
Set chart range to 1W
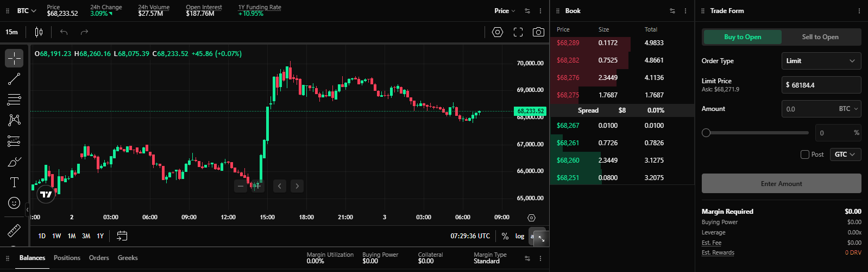56,236
